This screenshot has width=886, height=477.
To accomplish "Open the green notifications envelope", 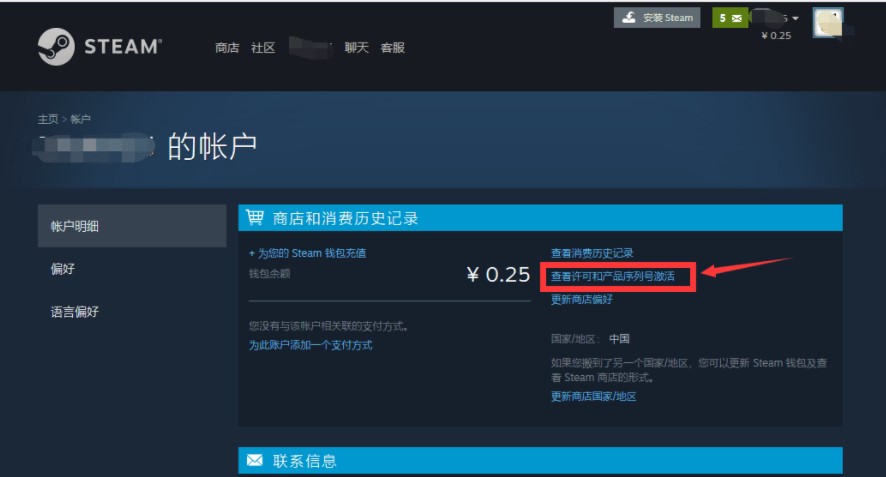I will [x=730, y=18].
